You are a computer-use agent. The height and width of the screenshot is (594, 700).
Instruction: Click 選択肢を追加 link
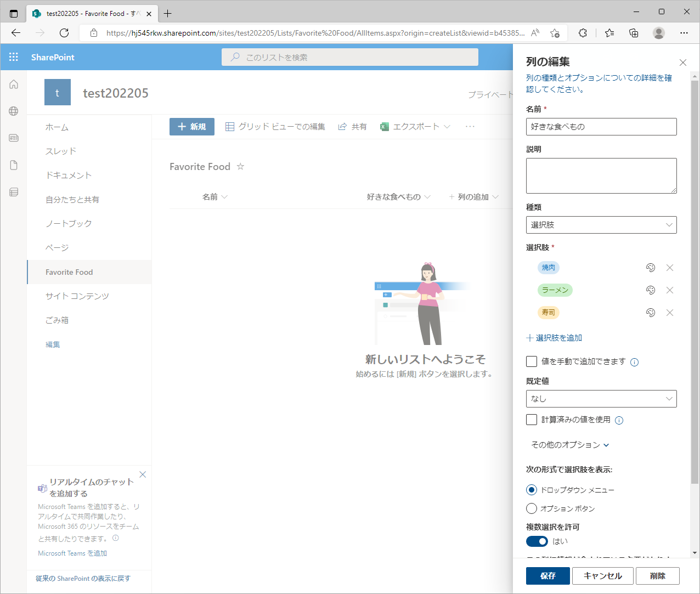(554, 338)
